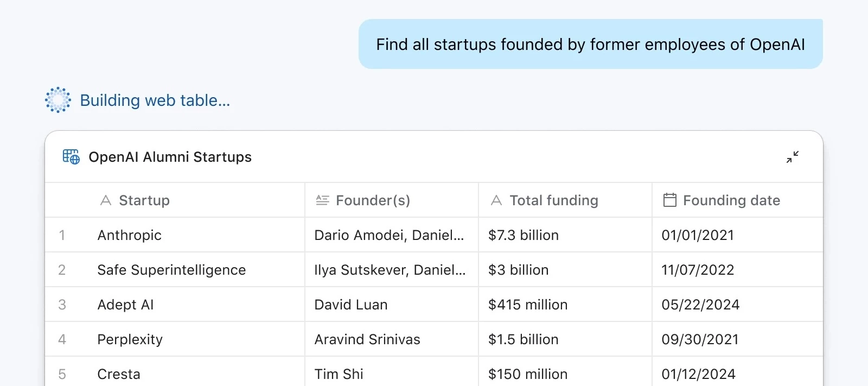
Task: Select the Anthropic startup cell
Action: [129, 235]
